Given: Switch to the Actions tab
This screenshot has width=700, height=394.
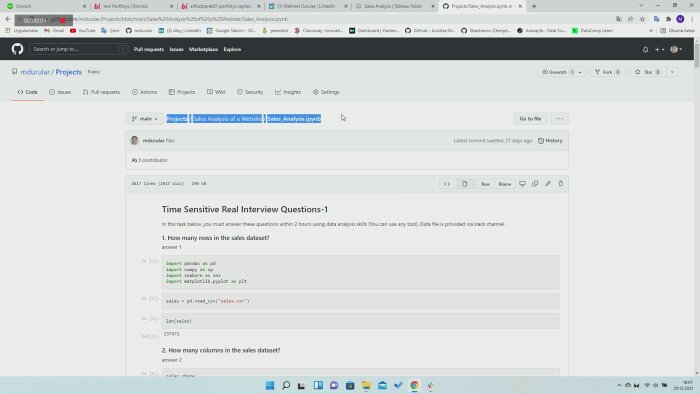Looking at the screenshot, I should (144, 92).
